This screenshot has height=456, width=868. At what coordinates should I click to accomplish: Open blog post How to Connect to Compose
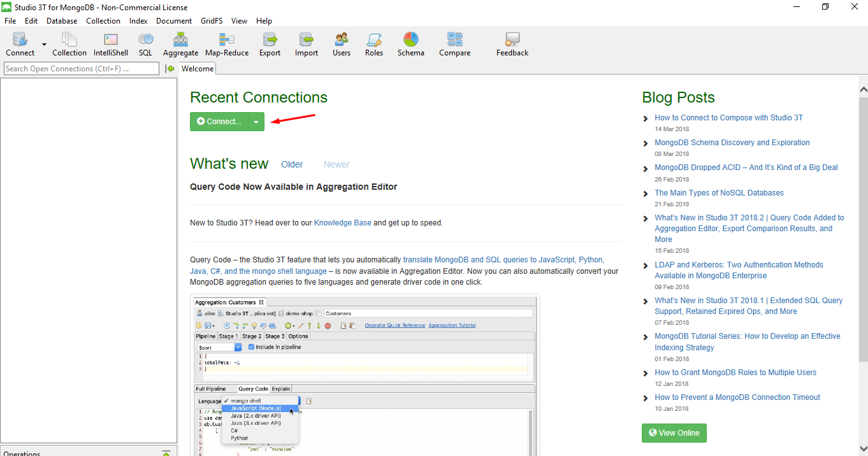[728, 118]
